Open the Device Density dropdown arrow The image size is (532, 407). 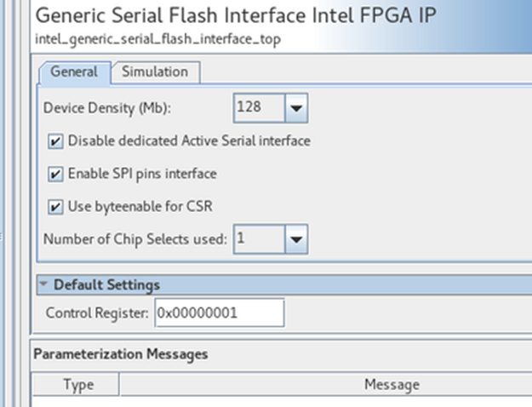point(295,108)
